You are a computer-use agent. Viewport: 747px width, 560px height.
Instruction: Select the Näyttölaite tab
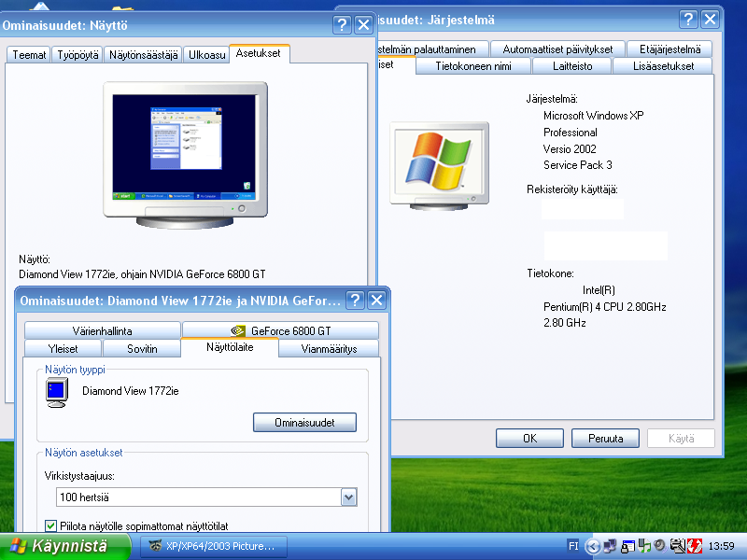coord(230,347)
